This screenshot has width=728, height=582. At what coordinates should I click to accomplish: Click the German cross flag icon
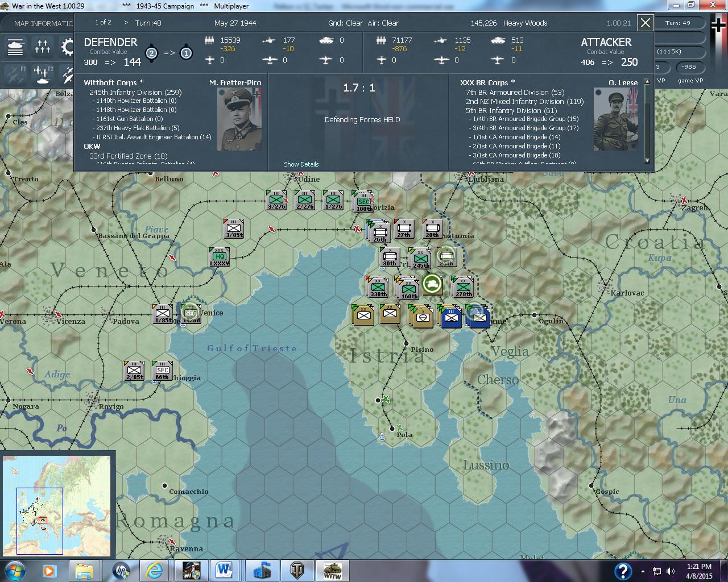(x=718, y=26)
